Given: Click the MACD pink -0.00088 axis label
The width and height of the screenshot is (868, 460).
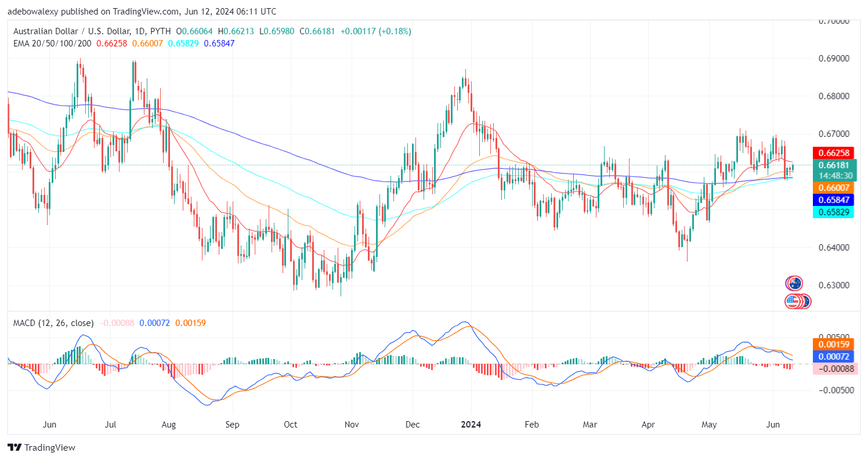Looking at the screenshot, I should coord(835,368).
